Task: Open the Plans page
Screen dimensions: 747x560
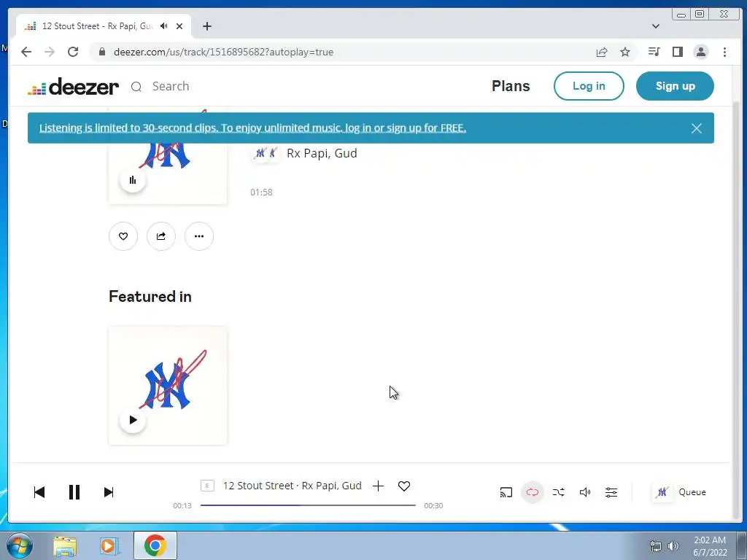Action: point(511,86)
